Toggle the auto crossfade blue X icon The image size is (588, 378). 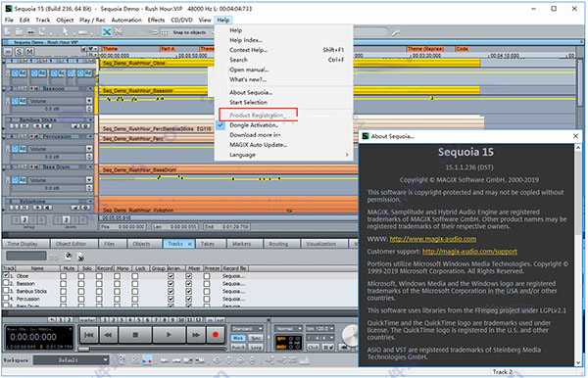click(107, 32)
